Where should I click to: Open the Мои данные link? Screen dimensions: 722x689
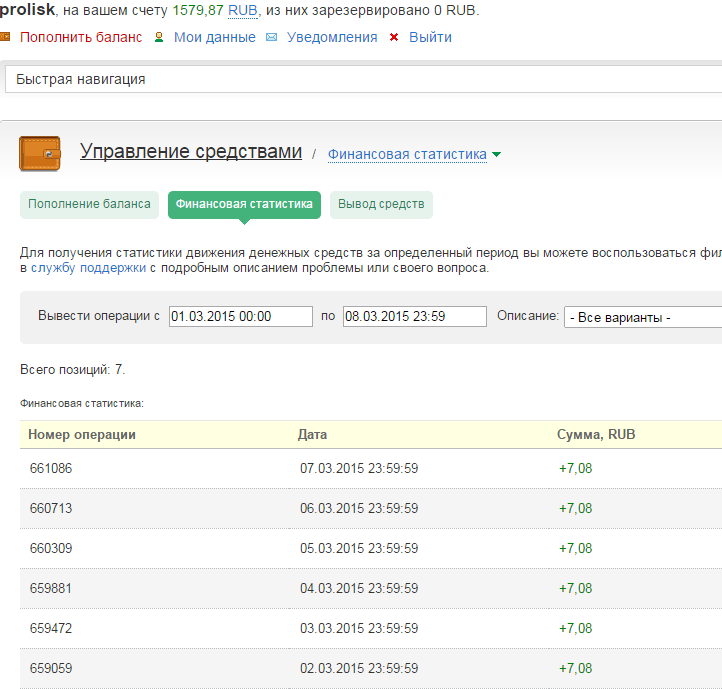point(215,37)
